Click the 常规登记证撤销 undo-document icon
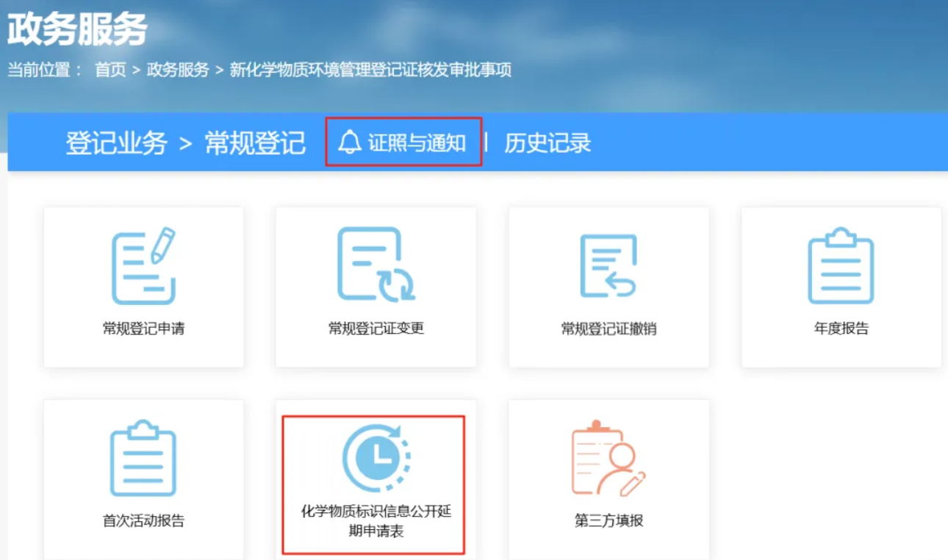 [x=608, y=265]
